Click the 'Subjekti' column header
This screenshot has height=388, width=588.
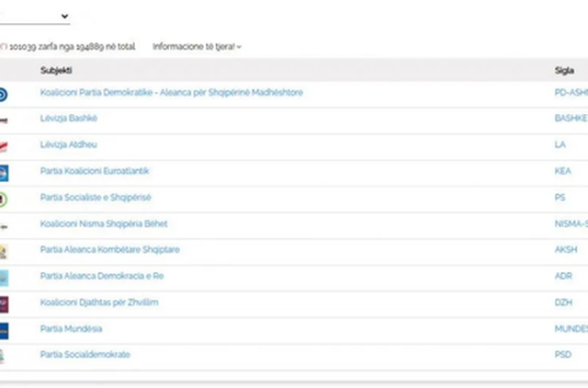56,70
